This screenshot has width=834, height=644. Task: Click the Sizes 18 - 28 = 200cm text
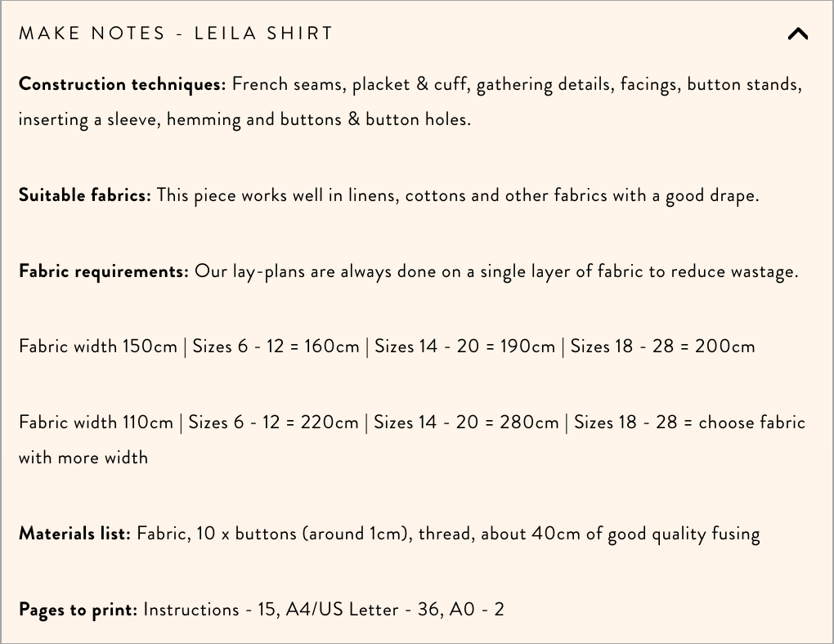662,347
